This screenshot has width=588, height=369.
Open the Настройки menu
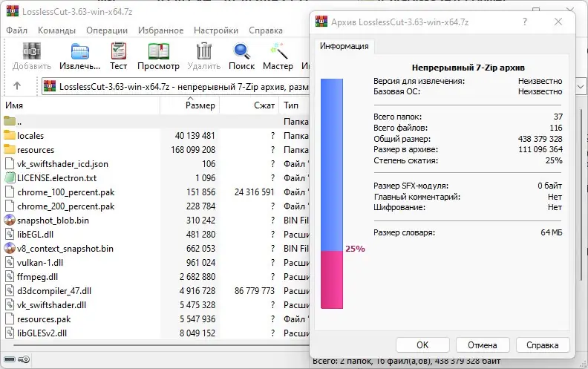216,30
